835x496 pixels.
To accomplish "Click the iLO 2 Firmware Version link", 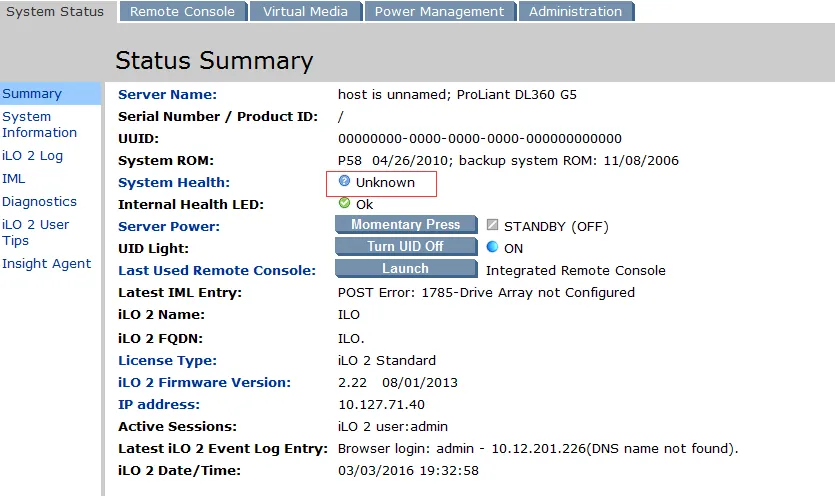I will 204,383.
